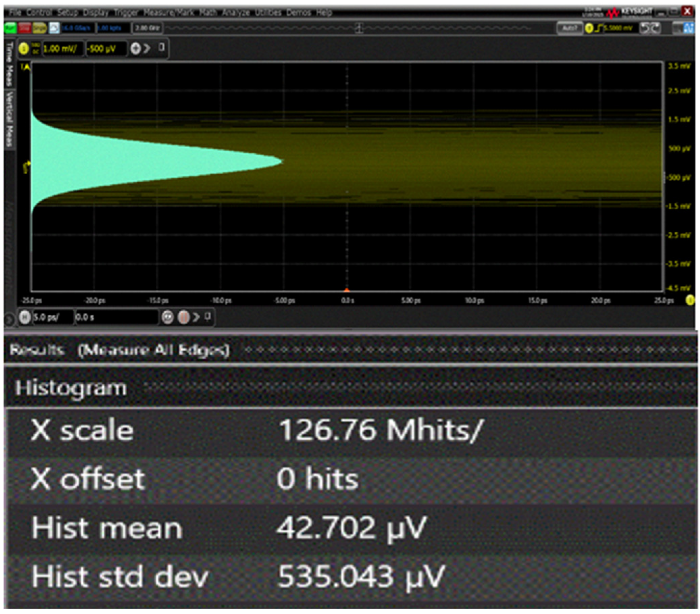Expand channel settings with chevron arrow

click(147, 49)
